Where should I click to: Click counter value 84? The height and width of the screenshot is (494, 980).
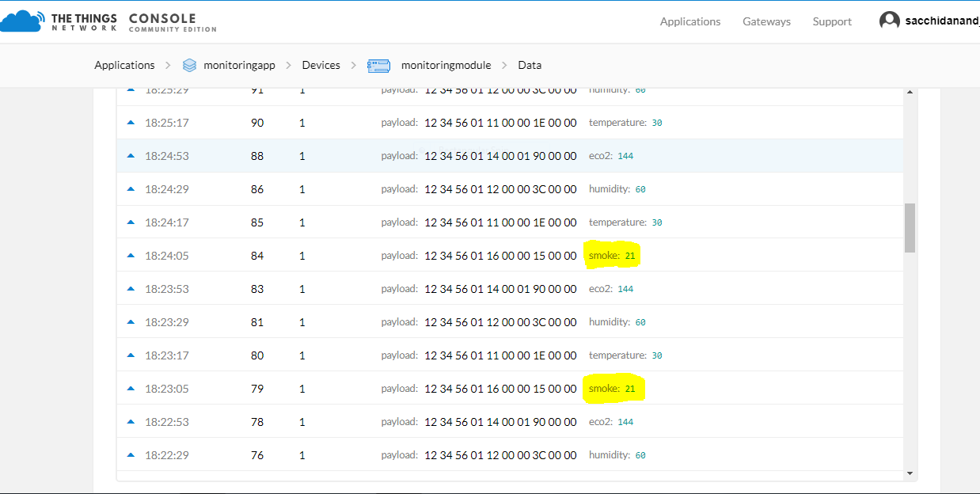257,256
